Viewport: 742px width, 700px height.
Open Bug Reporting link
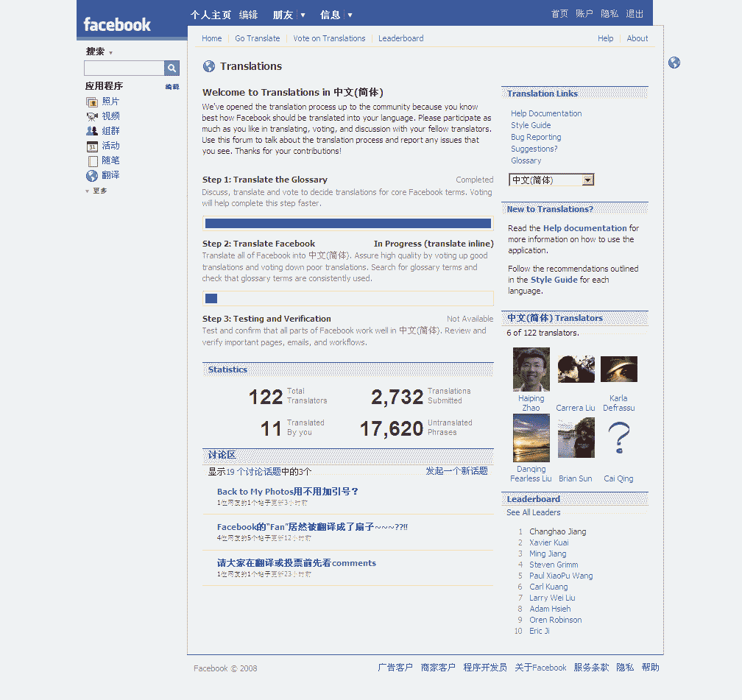tap(536, 137)
